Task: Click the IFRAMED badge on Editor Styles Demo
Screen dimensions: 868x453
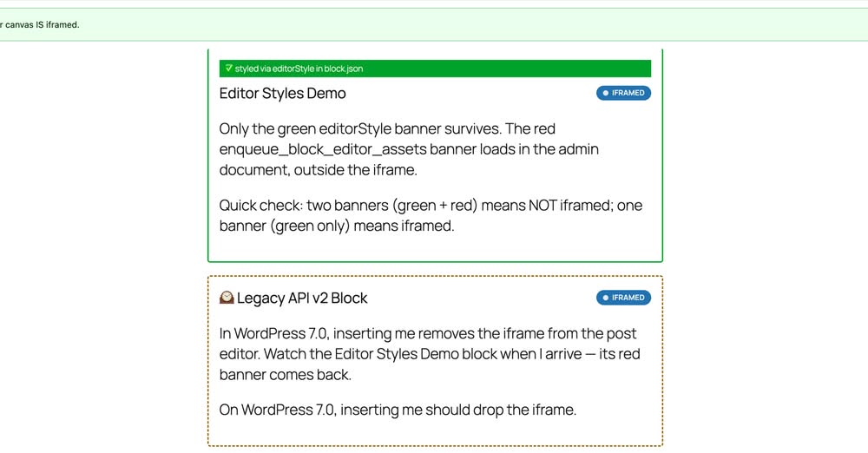Action: click(x=623, y=93)
